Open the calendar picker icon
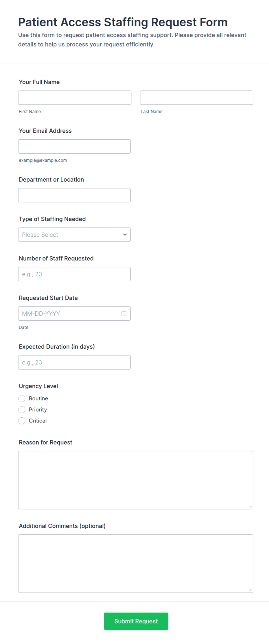This screenshot has width=269, height=644. click(124, 313)
